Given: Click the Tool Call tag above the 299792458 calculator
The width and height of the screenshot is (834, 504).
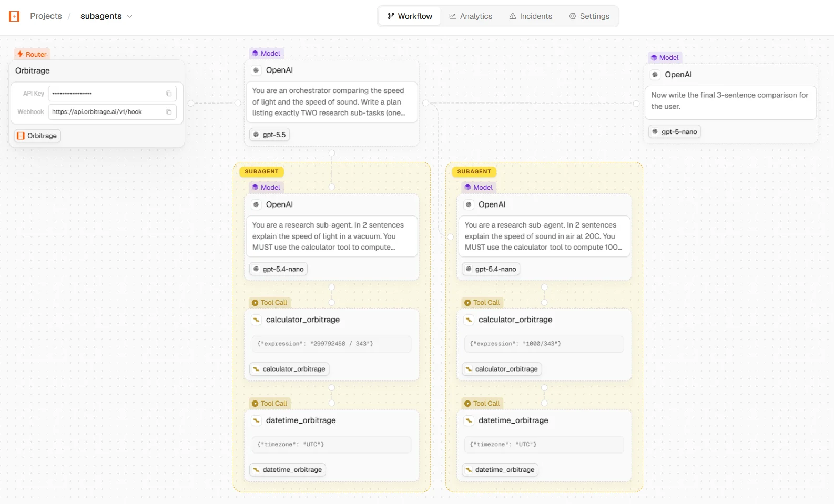Looking at the screenshot, I should (x=270, y=303).
